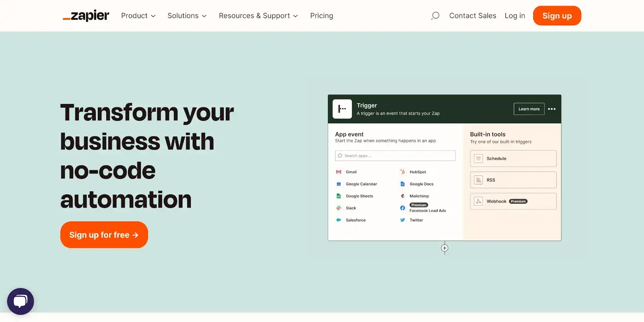Click the Trigger step icon
This screenshot has width=644, height=322.
click(342, 109)
